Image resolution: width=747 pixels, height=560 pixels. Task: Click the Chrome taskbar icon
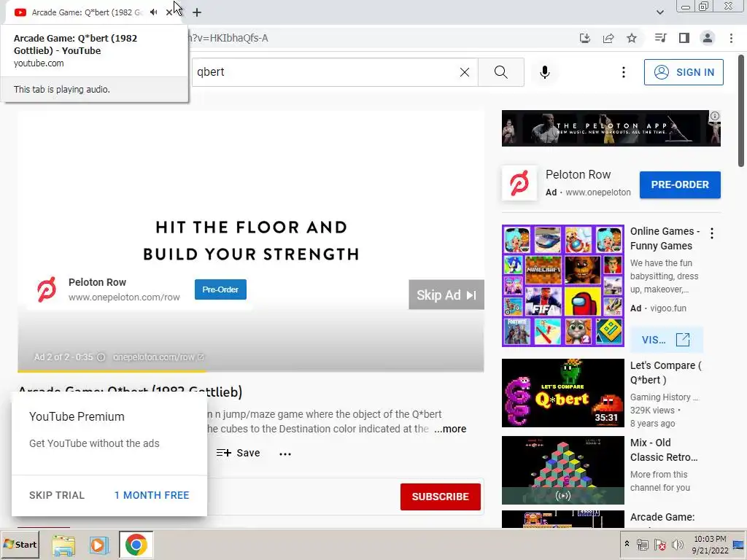pos(136,545)
